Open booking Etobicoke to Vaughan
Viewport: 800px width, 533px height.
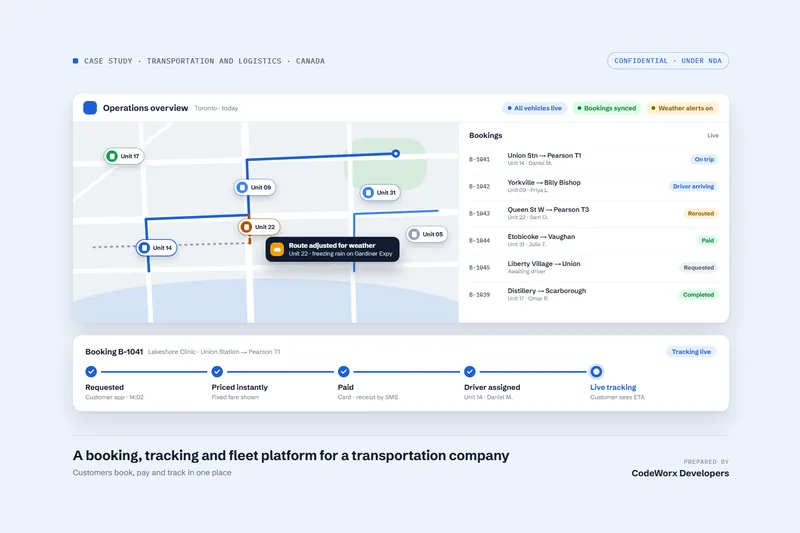594,241
